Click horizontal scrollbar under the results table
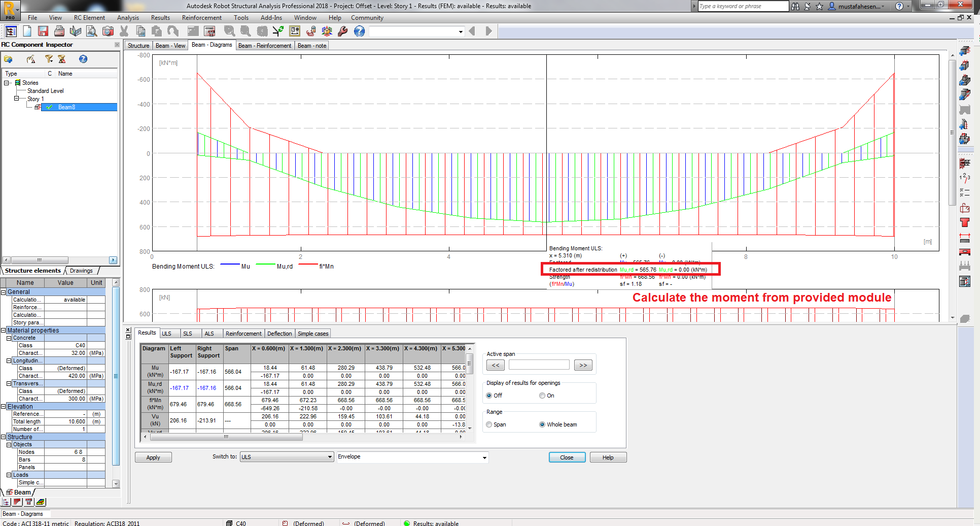980x526 pixels. [303, 437]
